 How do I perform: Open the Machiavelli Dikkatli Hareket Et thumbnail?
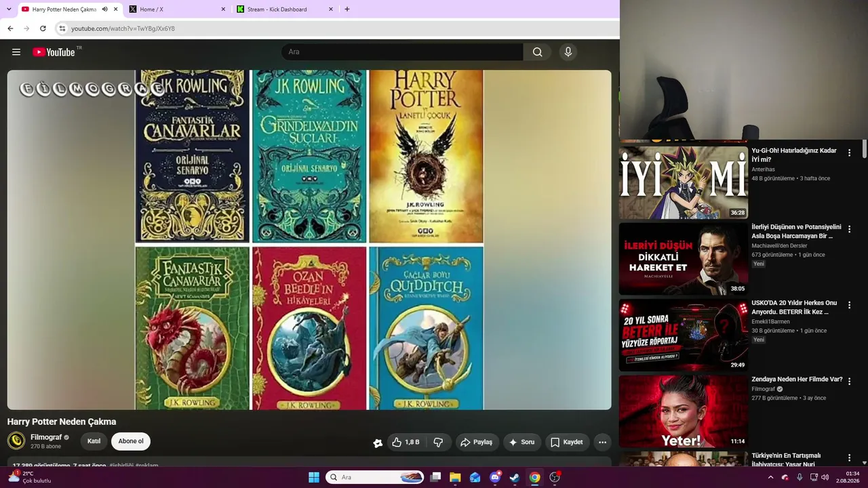(684, 259)
